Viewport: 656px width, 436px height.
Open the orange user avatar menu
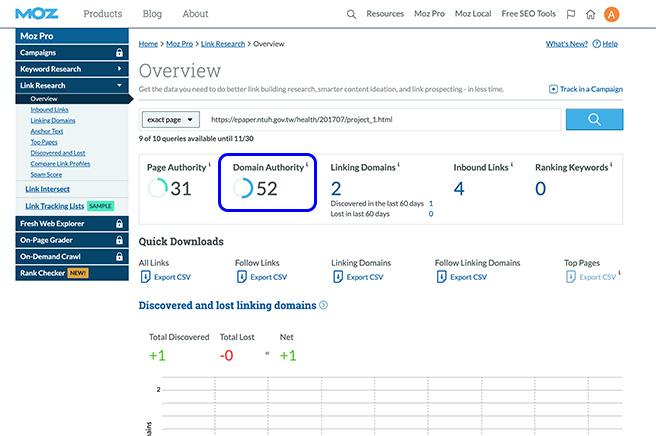click(x=611, y=14)
